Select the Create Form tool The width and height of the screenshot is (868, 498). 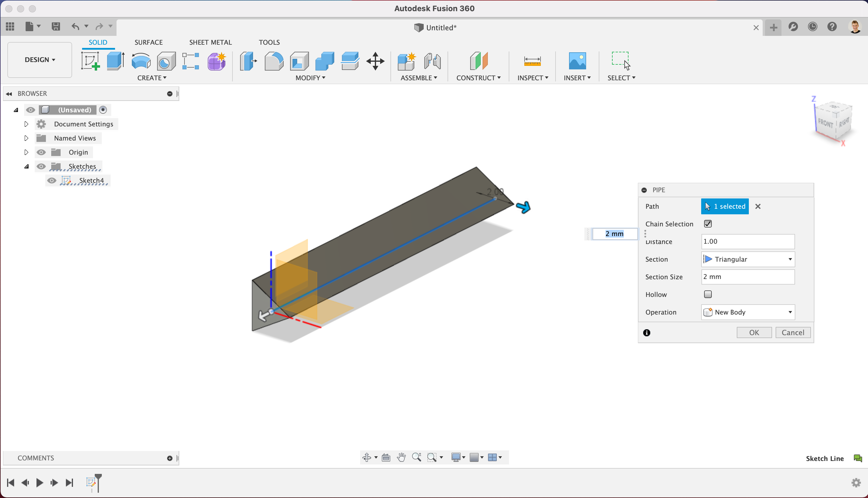pos(217,61)
